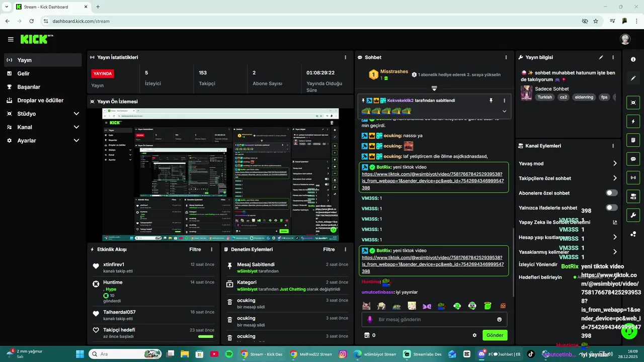Open the user avatar at the top right
This screenshot has height=362, width=644.
(625, 39)
